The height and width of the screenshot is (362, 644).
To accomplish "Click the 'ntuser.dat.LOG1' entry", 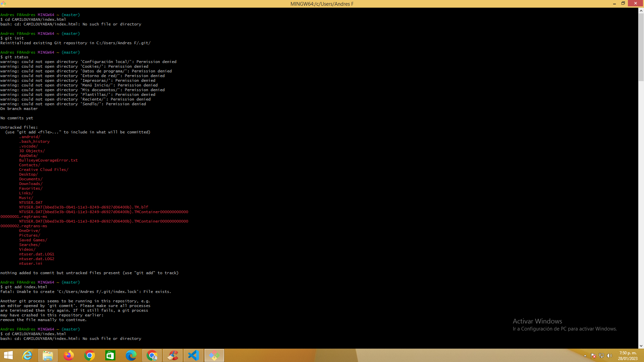I will tap(37, 254).
